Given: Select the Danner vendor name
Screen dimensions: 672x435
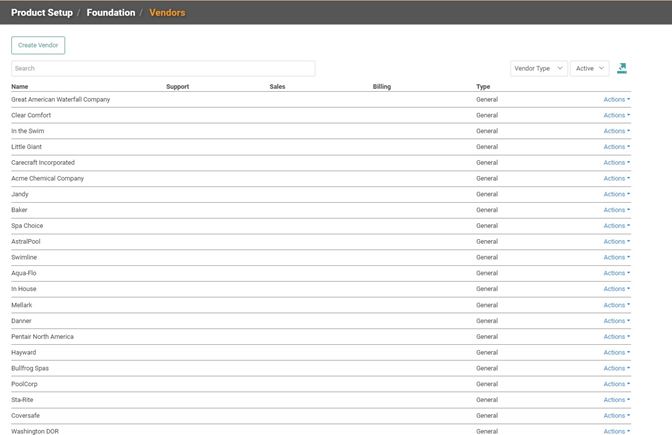Looking at the screenshot, I should (21, 321).
